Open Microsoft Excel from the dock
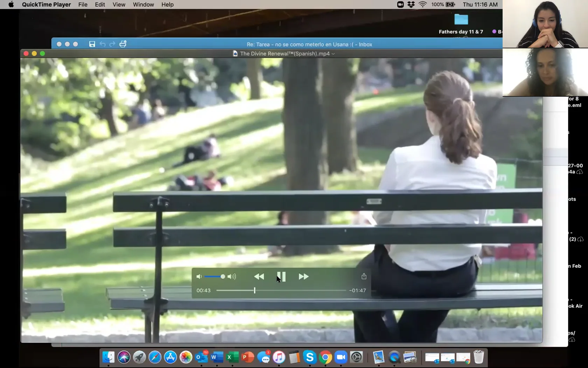 tap(232, 357)
